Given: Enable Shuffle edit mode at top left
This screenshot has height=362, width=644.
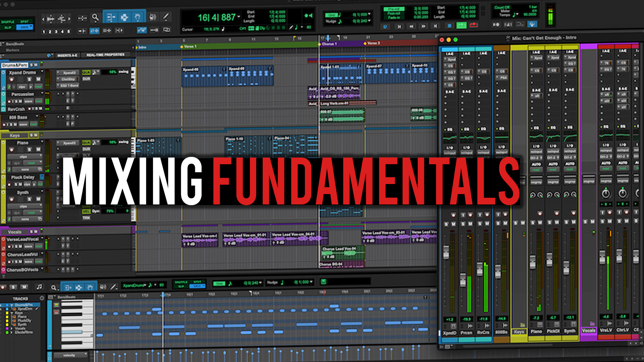Looking at the screenshot, I should pyautogui.click(x=8, y=22).
